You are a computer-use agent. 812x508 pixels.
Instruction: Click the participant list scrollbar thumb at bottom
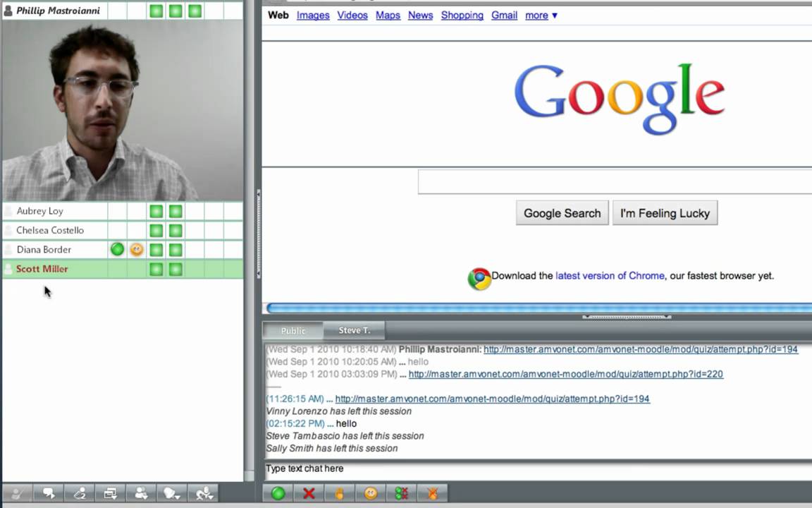click(249, 476)
